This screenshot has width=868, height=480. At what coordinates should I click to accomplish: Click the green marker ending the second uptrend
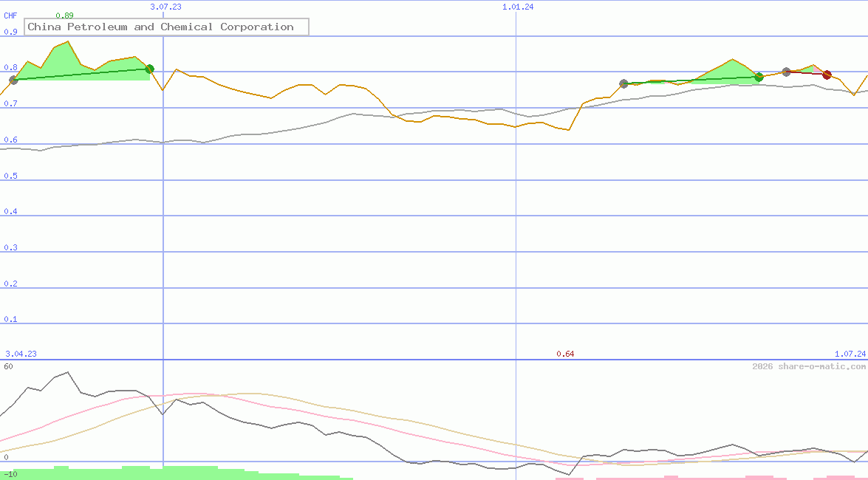coord(759,77)
